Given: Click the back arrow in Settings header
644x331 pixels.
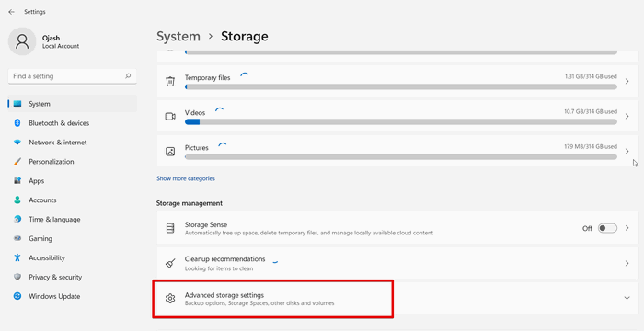Looking at the screenshot, I should (11, 12).
